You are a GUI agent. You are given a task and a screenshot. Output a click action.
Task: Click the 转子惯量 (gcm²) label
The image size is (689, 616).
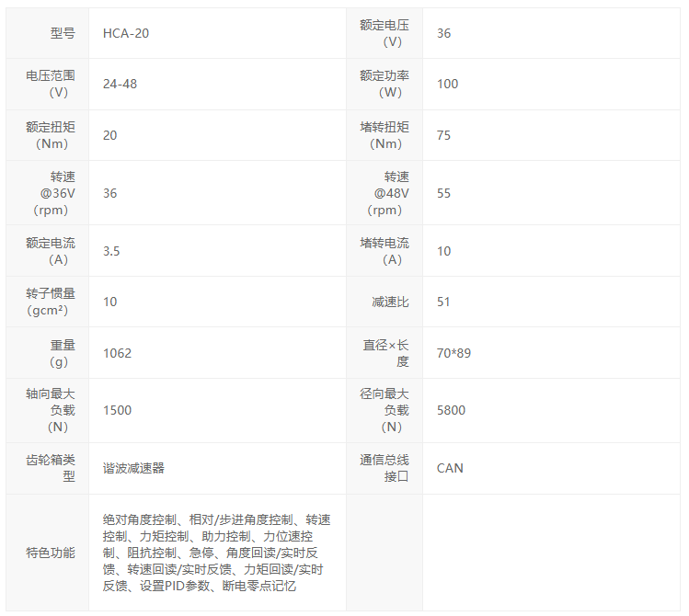click(x=51, y=302)
